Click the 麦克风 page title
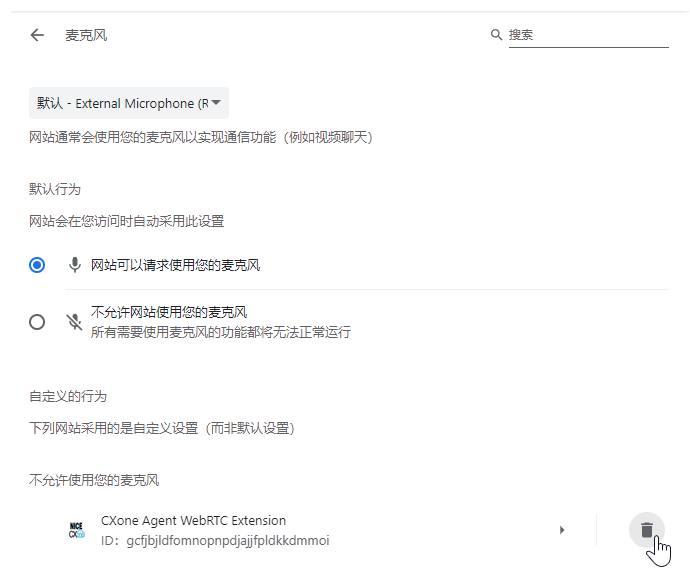The image size is (690, 583). tap(86, 35)
